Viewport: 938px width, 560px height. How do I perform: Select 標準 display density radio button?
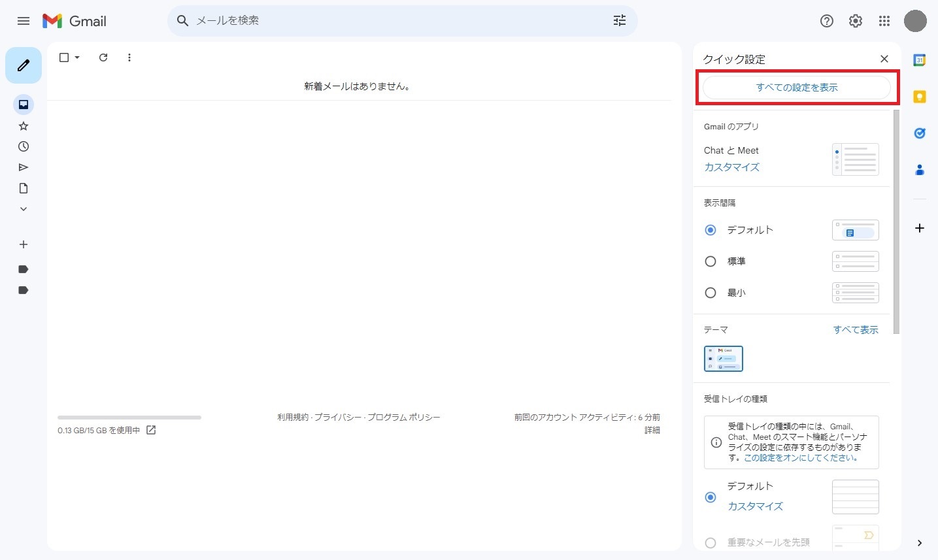711,261
